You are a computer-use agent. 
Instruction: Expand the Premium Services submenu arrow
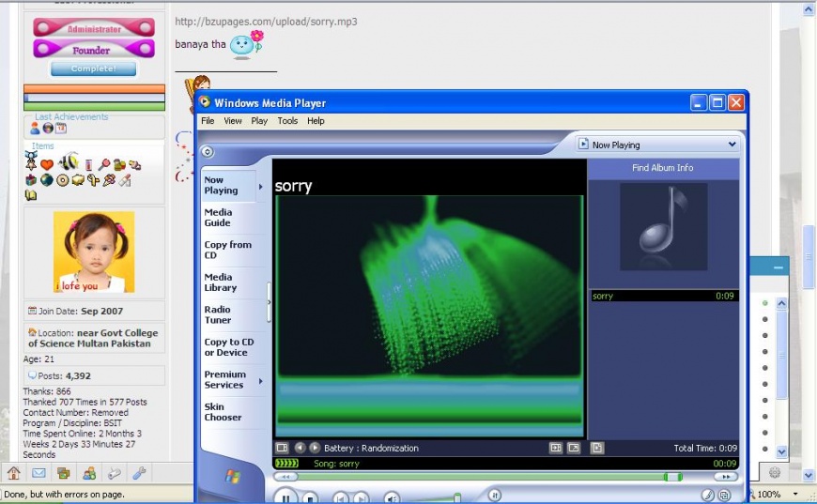click(260, 380)
